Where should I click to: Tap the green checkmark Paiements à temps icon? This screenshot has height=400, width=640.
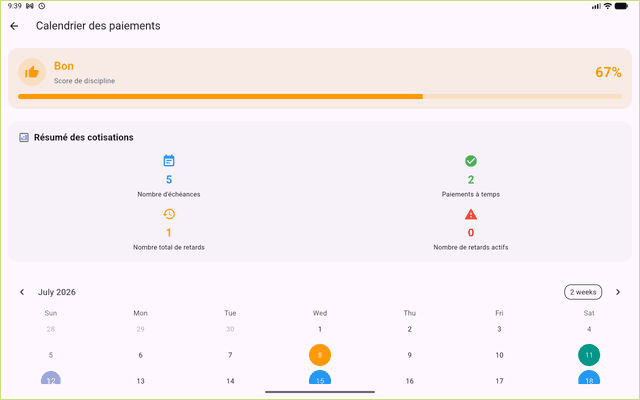click(x=471, y=161)
